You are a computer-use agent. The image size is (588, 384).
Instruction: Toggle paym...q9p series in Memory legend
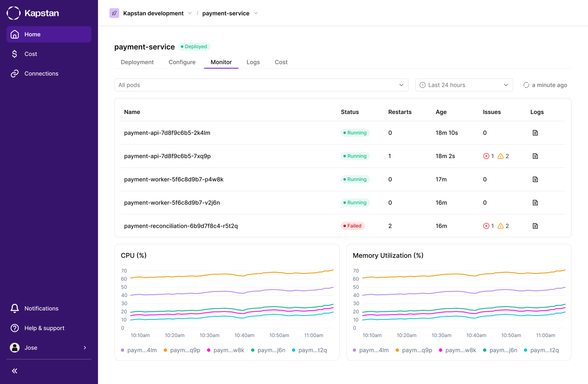click(x=414, y=350)
